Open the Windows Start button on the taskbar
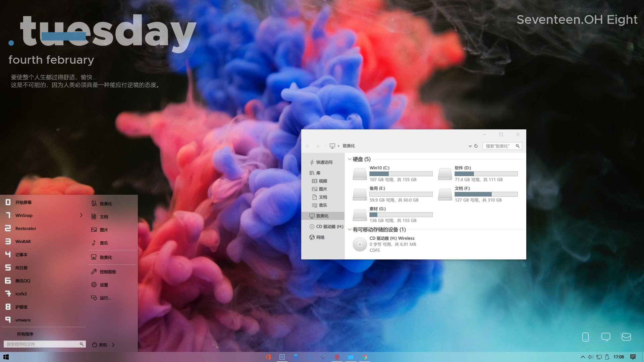The width and height of the screenshot is (644, 362). (x=6, y=357)
